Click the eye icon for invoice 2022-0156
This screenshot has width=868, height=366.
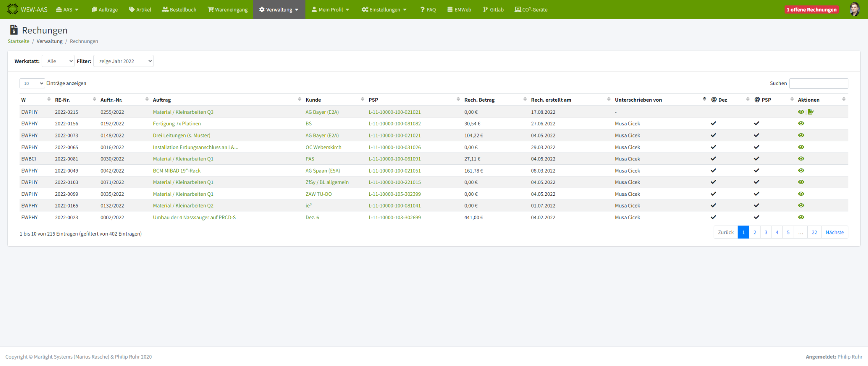(801, 123)
